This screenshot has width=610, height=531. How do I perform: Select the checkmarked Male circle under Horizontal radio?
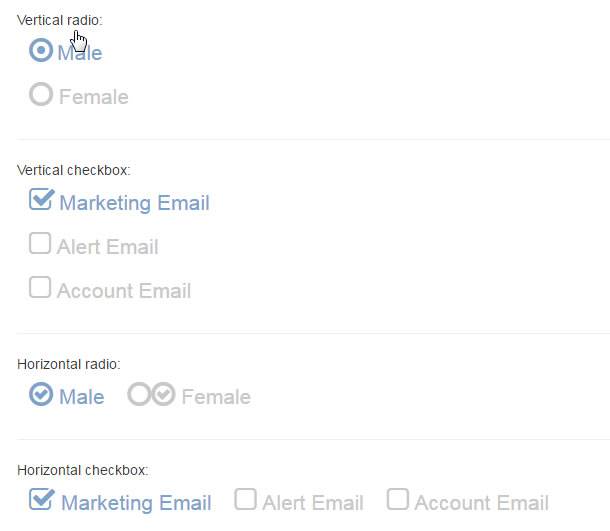(x=41, y=394)
